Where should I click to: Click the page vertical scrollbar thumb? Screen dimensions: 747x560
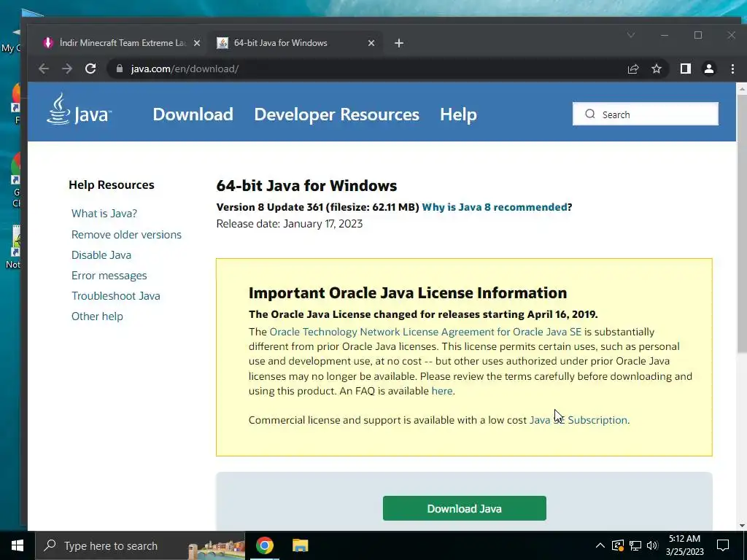pyautogui.click(x=742, y=224)
